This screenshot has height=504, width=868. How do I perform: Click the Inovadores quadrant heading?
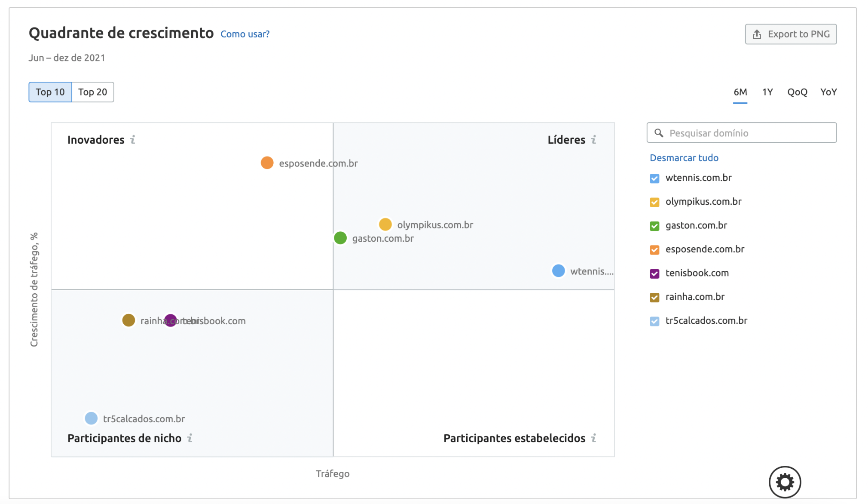[x=96, y=140]
